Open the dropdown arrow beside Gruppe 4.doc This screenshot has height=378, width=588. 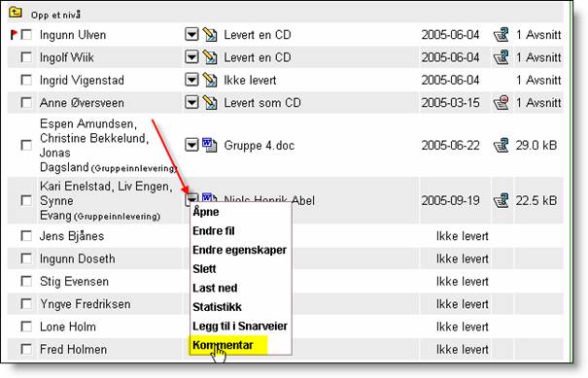[191, 145]
